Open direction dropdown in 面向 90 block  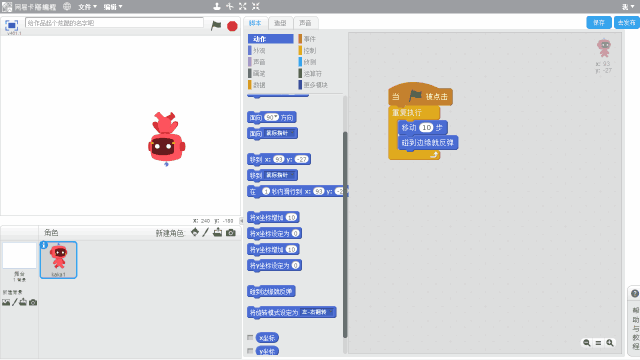pyautogui.click(x=276, y=118)
